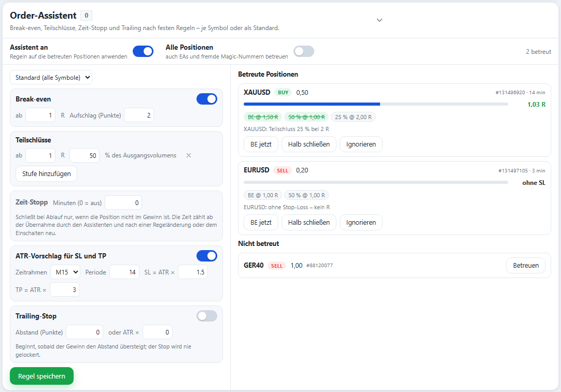The image size is (561, 392).
Task: Click the 1,03 R value on XAUUSD
Action: [536, 104]
